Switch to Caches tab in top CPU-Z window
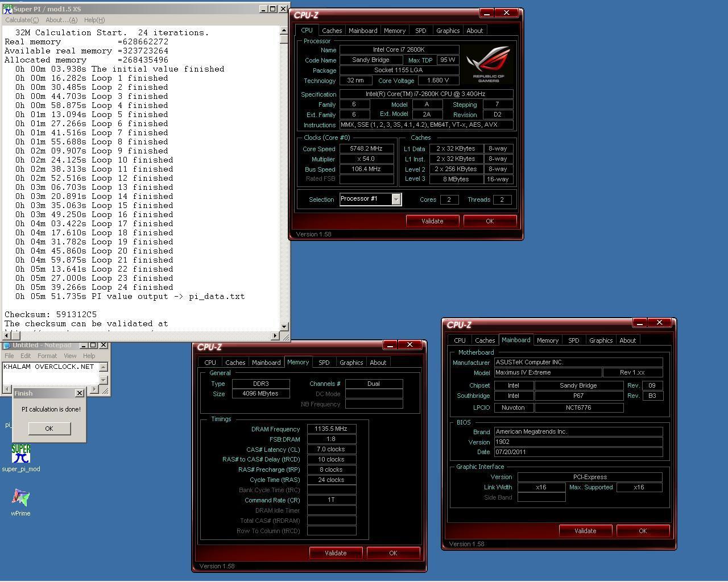Screen dimensions: 728x582 coord(332,31)
